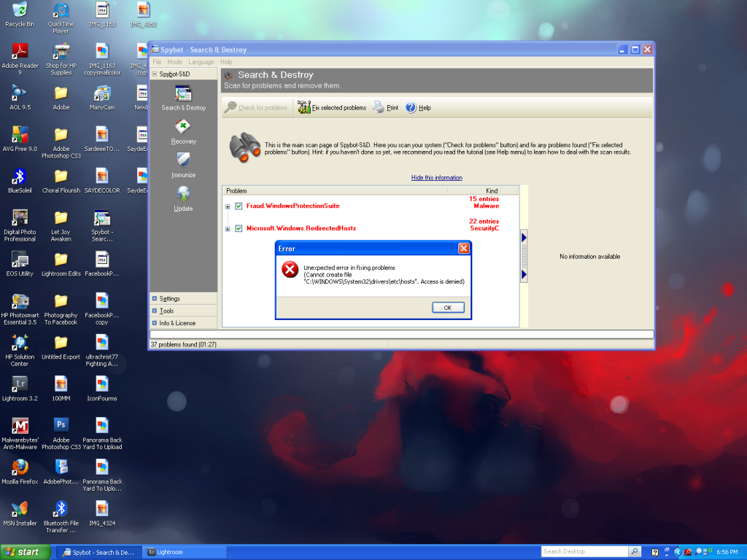This screenshot has width=747, height=560.
Task: Click the Check for problems button
Action: tap(256, 108)
